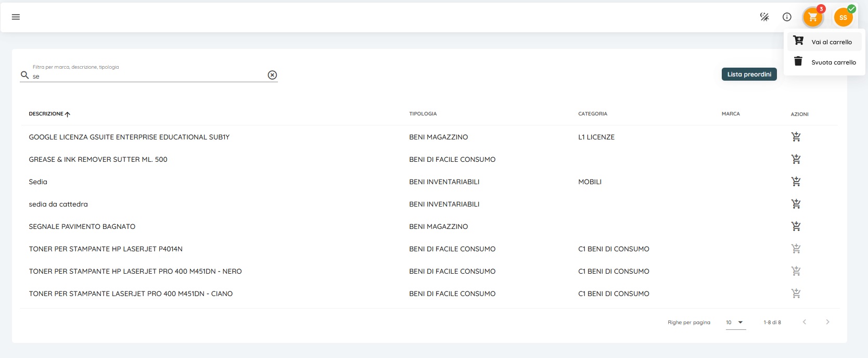Add sedia da cattedra to cart
The width and height of the screenshot is (868, 358).
point(796,204)
